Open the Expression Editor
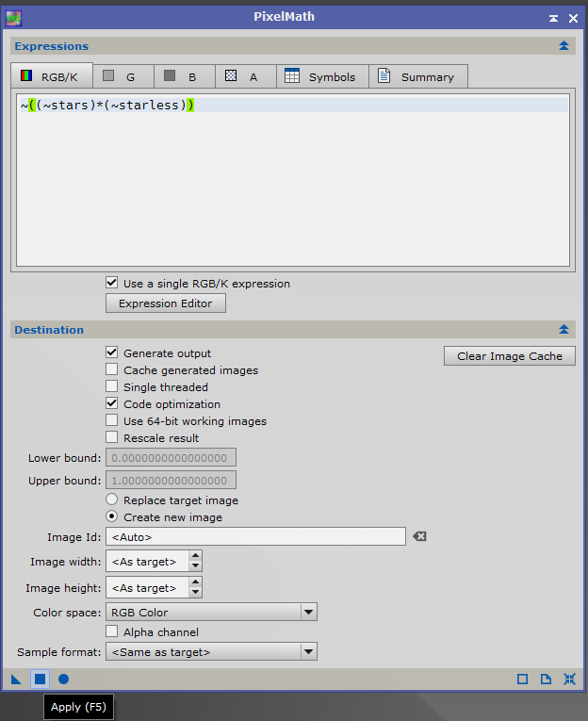Image resolution: width=588 pixels, height=721 pixels. click(166, 303)
